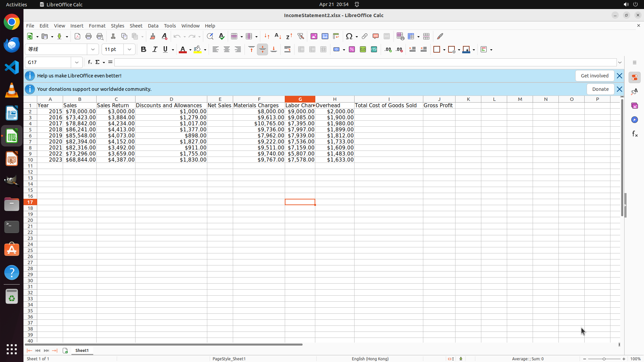Image resolution: width=644 pixels, height=362 pixels.
Task: Open the font size dropdown list
Action: pyautogui.click(x=129, y=50)
